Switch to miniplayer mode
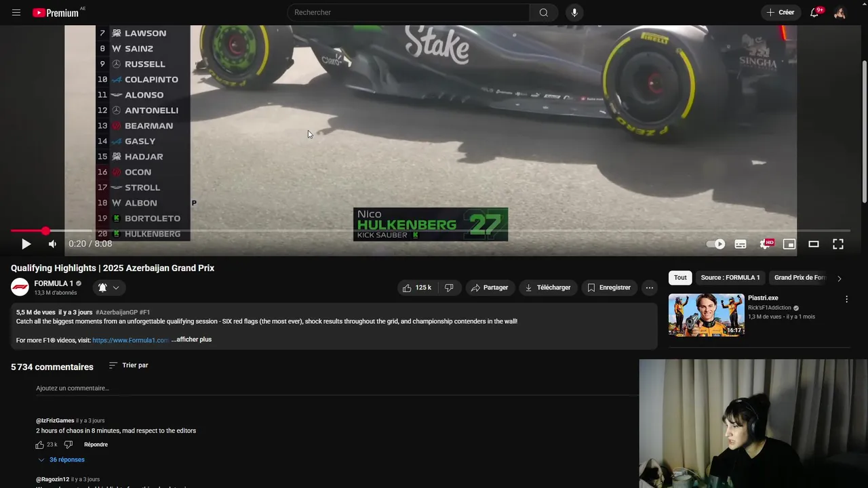The height and width of the screenshot is (488, 868). (789, 244)
